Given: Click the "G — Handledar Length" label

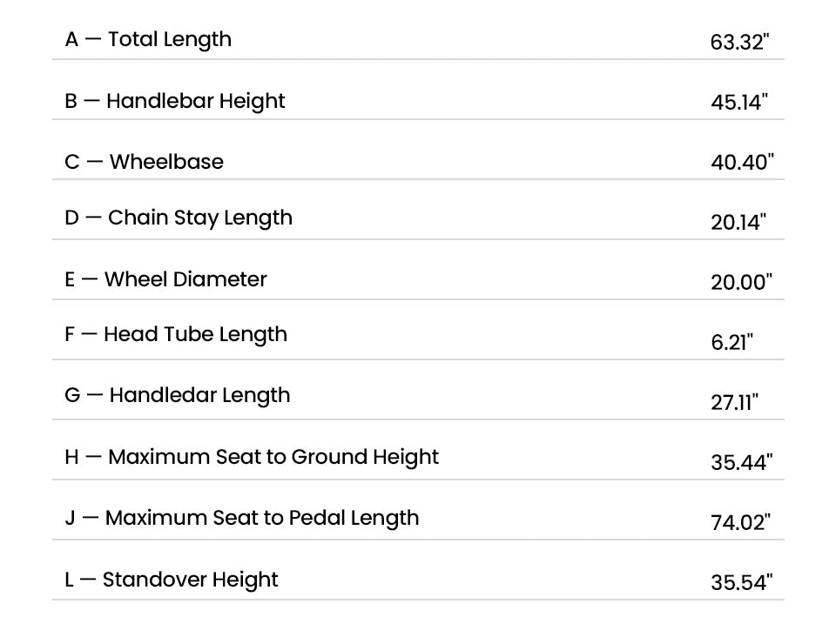Looking at the screenshot, I should [178, 395].
